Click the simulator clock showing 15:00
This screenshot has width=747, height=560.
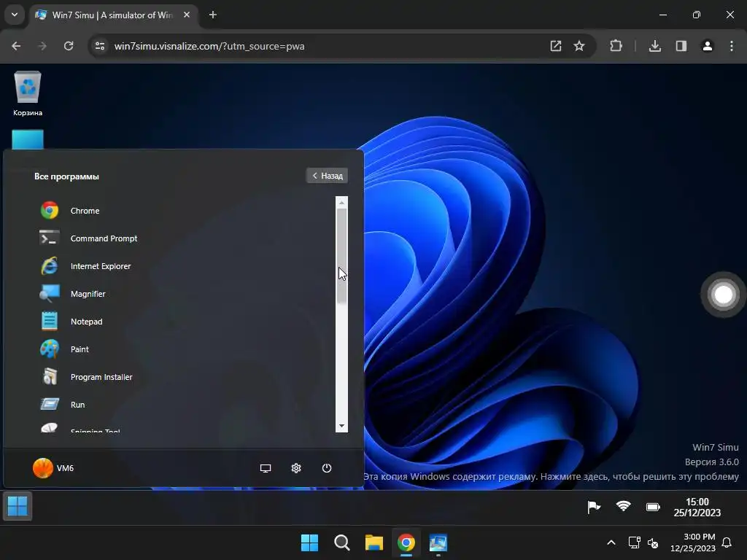[x=697, y=507]
